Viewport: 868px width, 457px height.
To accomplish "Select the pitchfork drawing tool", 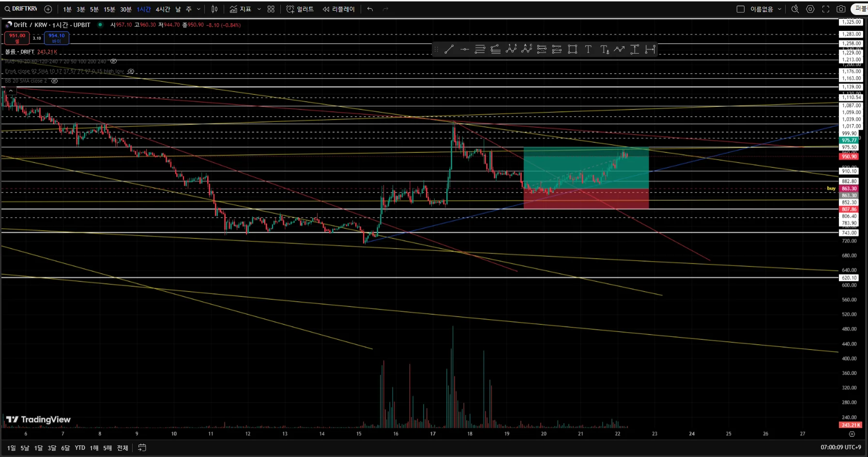I will [495, 49].
